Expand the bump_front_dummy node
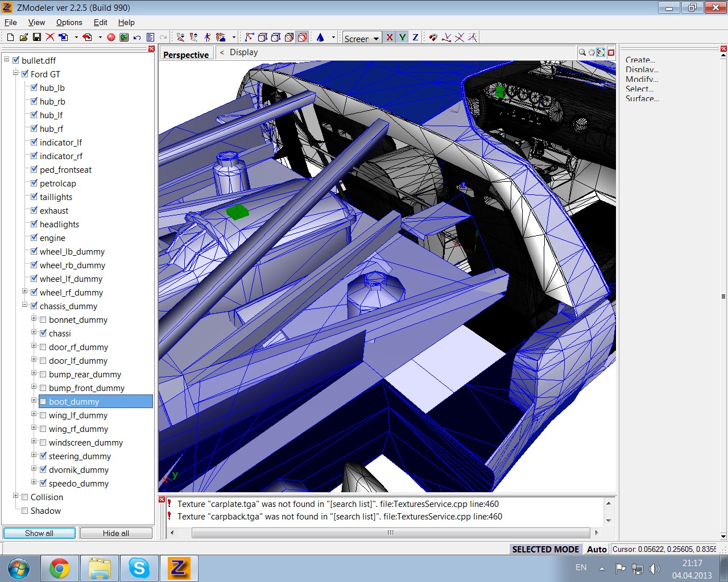 point(34,386)
